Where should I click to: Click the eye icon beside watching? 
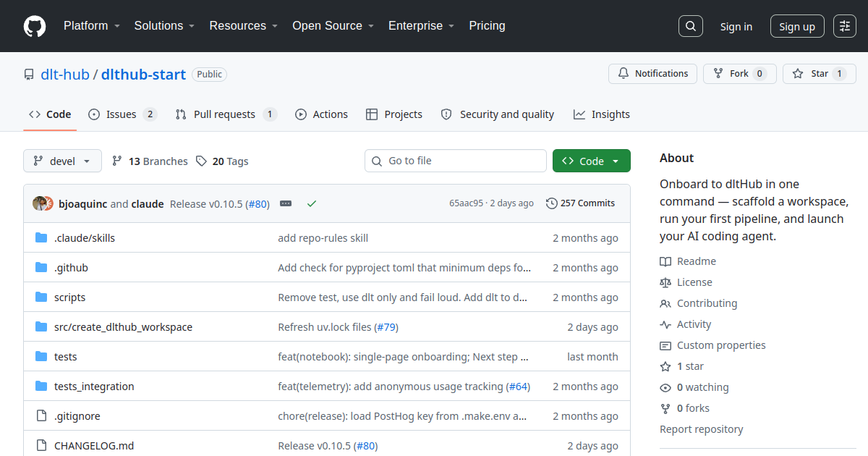tap(665, 387)
